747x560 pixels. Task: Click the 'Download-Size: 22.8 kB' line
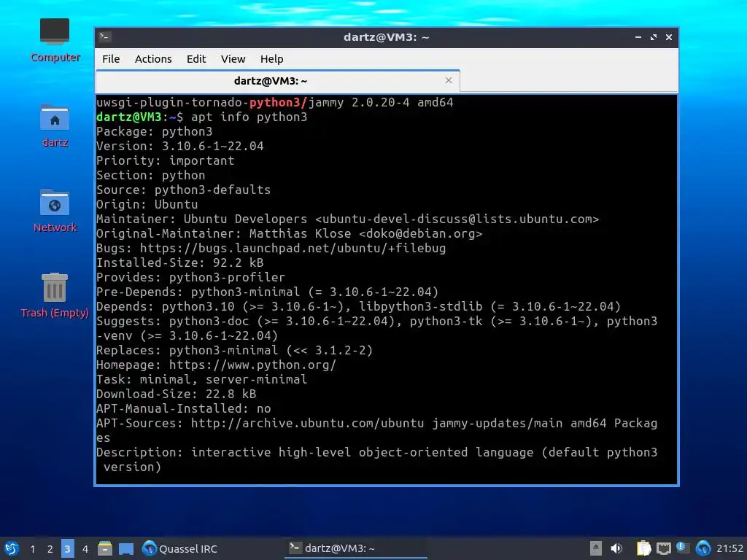pos(177,394)
